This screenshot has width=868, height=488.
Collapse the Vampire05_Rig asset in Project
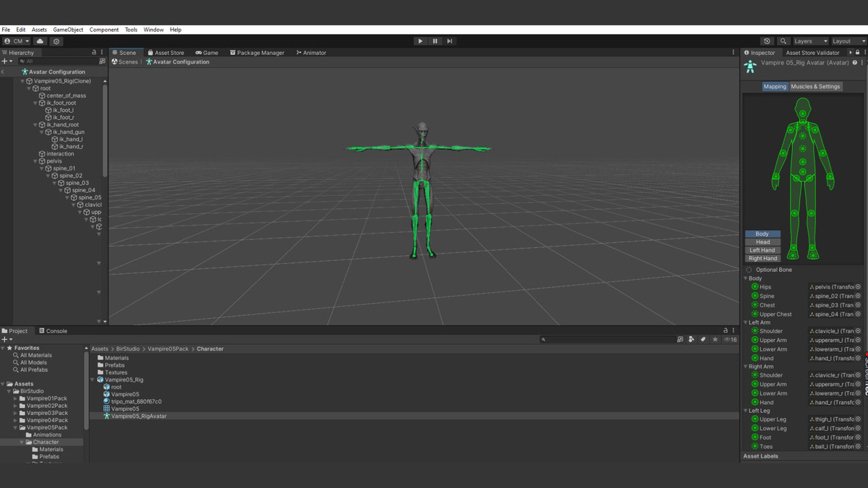93,380
